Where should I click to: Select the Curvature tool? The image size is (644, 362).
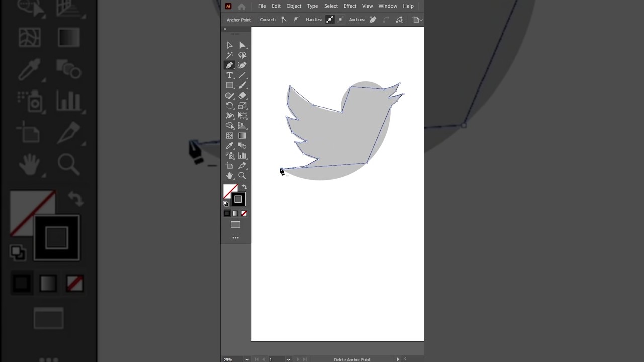coord(242,65)
